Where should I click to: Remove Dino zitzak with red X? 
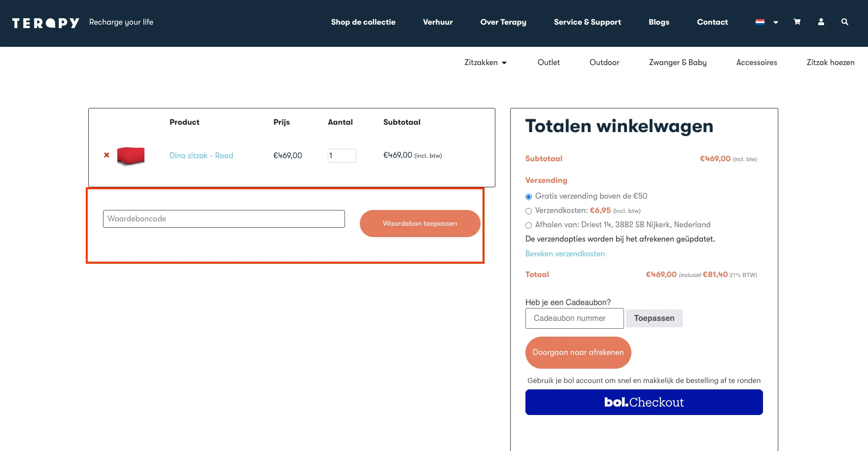pyautogui.click(x=106, y=155)
